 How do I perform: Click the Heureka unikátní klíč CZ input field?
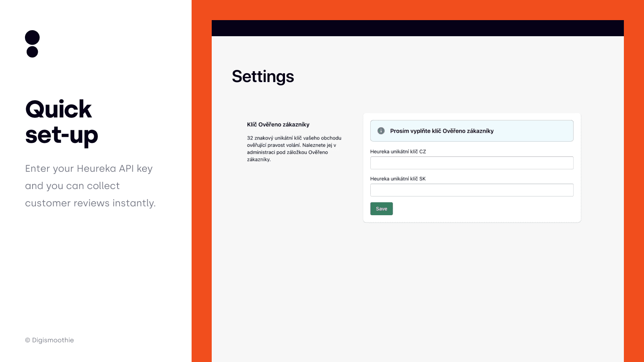pos(472,162)
